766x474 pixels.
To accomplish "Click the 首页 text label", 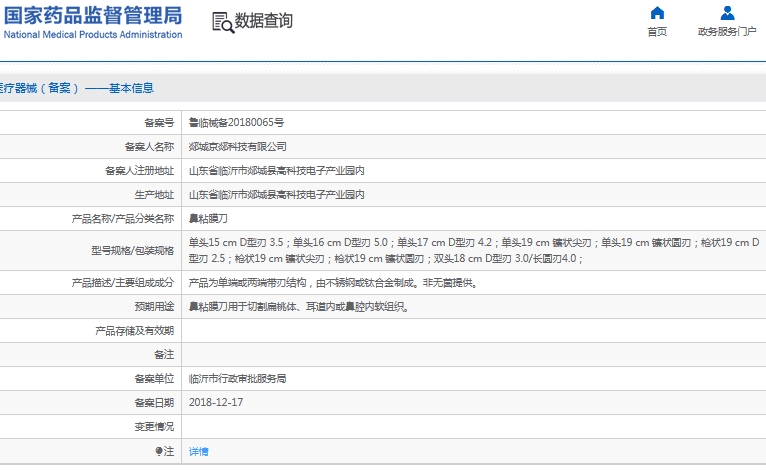I will click(x=657, y=32).
